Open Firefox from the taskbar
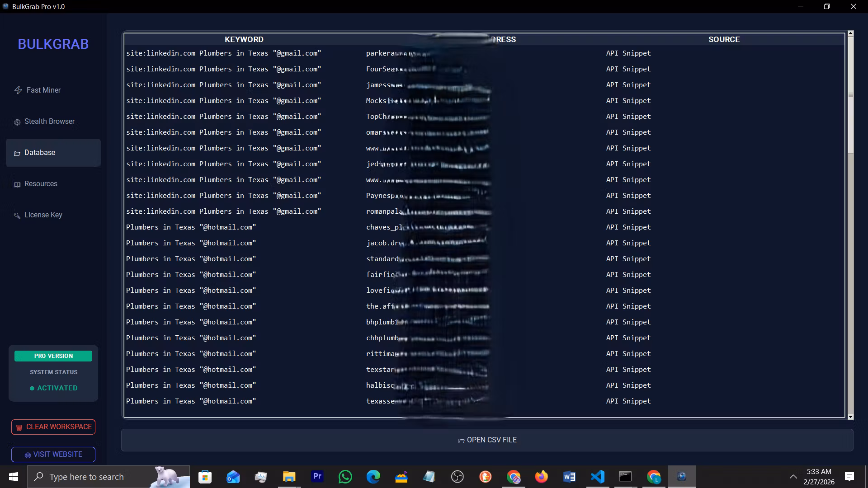This screenshot has height=488, width=868. (541, 477)
